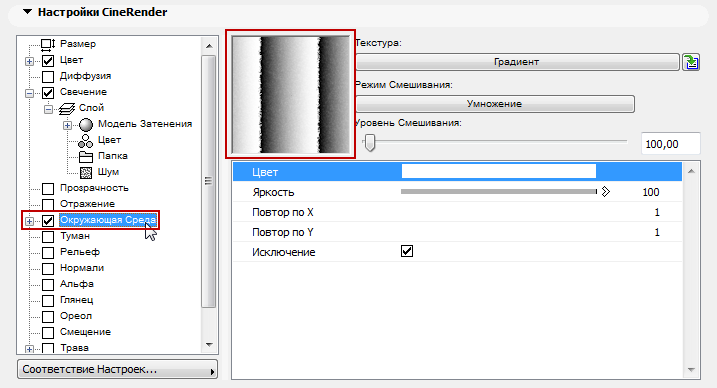This screenshot has width=717, height=388.
Task: Enable the Смещение checkbox
Action: tap(48, 333)
